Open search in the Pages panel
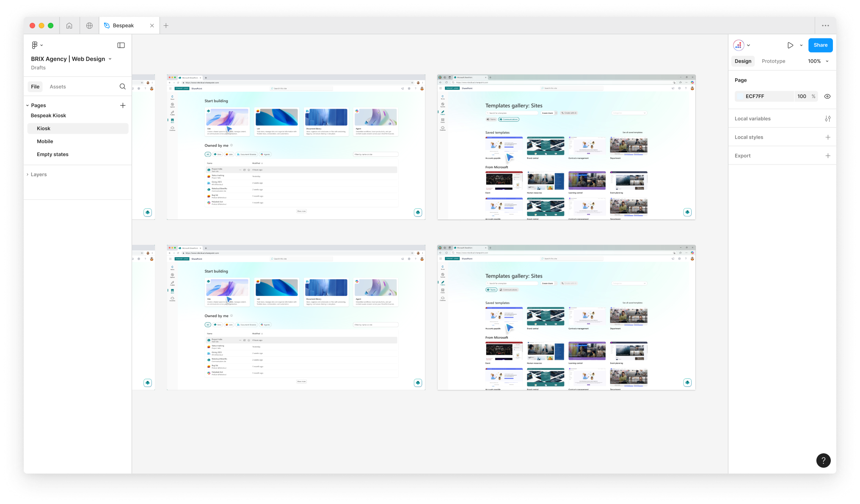Image resolution: width=860 pixels, height=504 pixels. (122, 86)
